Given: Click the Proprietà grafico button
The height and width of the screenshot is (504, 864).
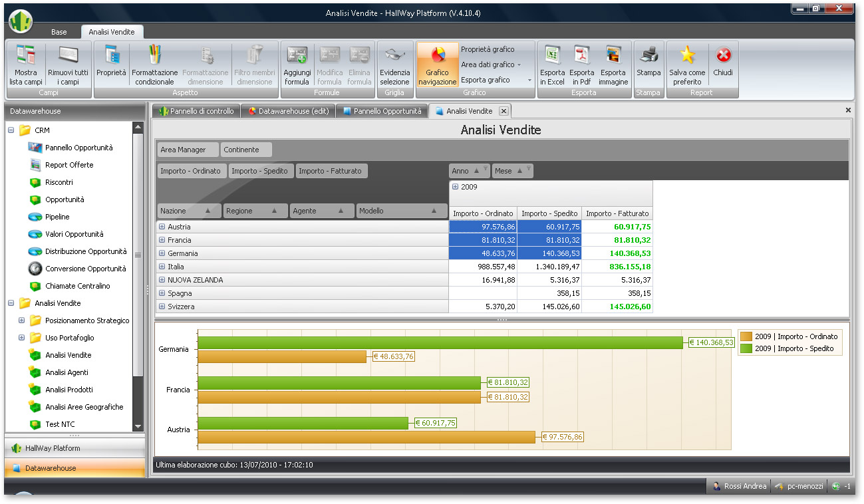Looking at the screenshot, I should (x=488, y=49).
